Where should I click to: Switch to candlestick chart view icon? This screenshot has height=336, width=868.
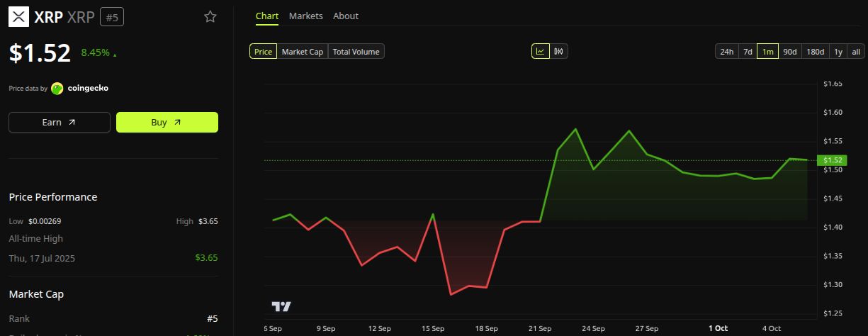coord(558,51)
